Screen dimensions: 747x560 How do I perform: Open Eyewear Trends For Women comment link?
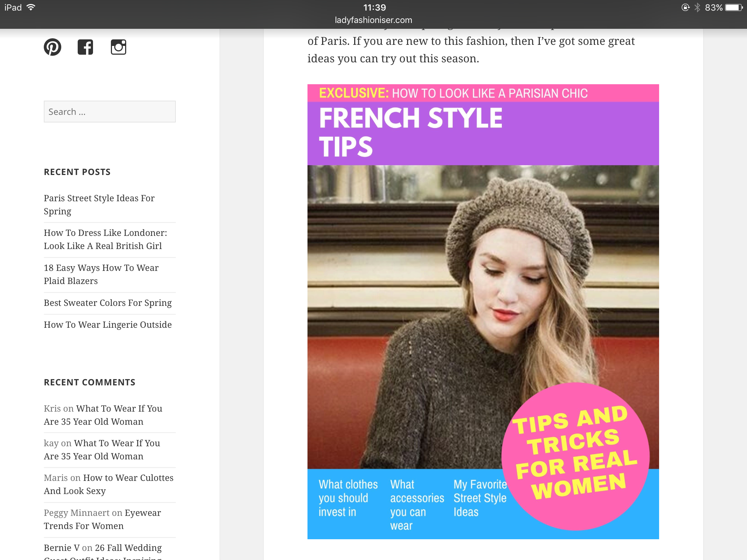click(142, 513)
